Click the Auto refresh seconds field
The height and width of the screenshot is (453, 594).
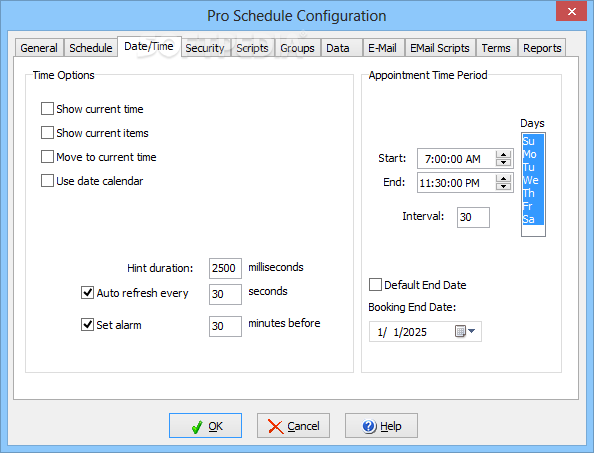pyautogui.click(x=225, y=294)
